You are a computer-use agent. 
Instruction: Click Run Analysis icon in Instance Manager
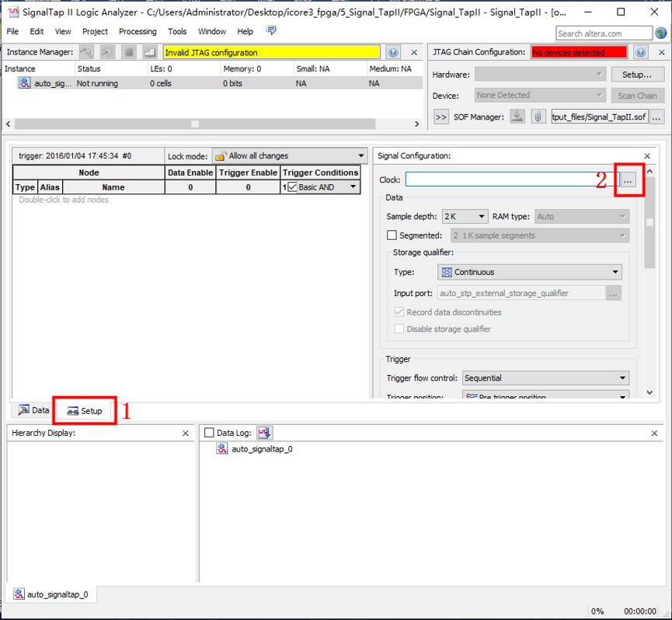coord(86,52)
